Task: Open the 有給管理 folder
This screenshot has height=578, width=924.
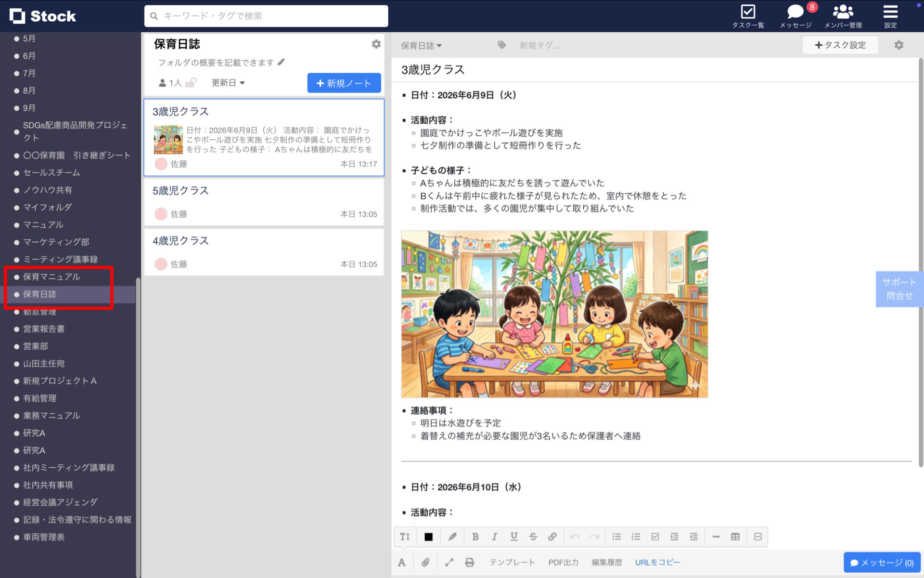Action: (x=39, y=398)
